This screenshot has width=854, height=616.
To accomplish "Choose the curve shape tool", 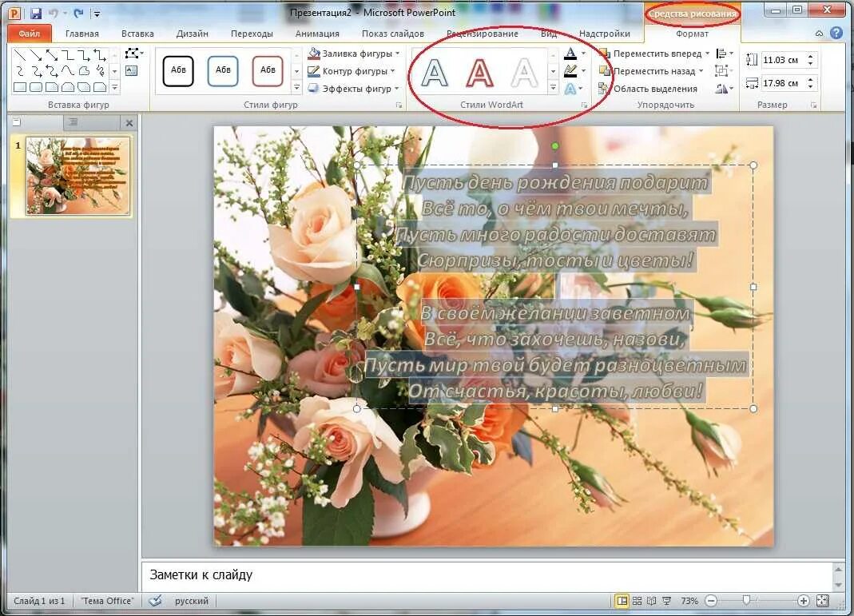I will (68, 71).
